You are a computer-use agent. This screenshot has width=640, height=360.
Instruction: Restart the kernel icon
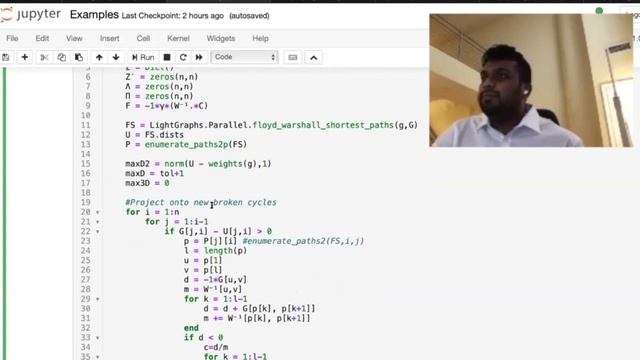tap(183, 58)
